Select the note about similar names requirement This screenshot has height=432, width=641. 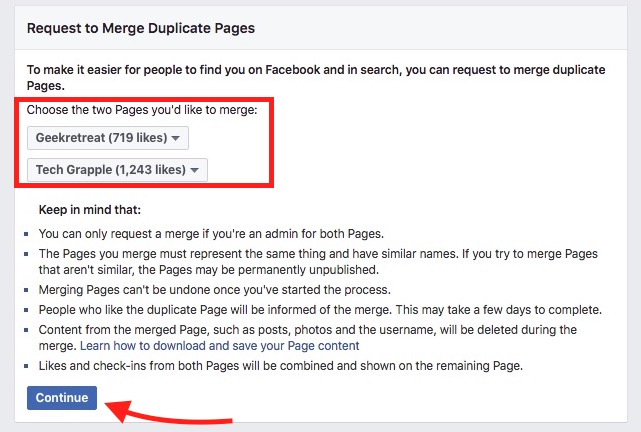point(318,262)
